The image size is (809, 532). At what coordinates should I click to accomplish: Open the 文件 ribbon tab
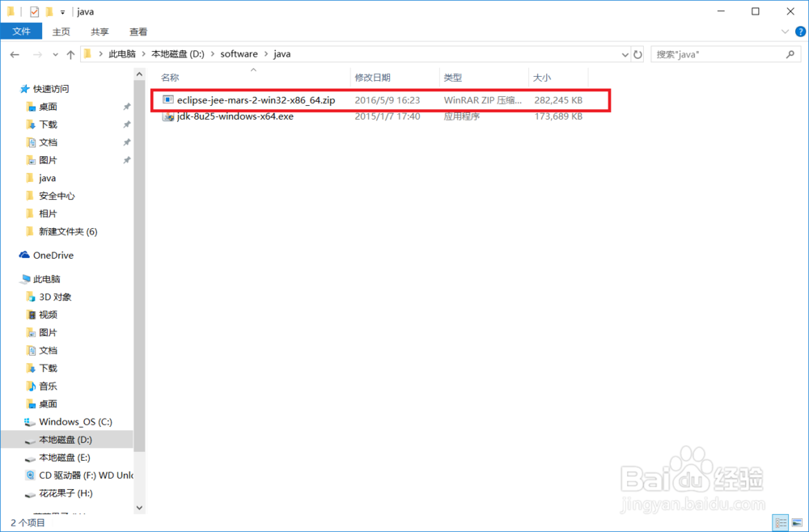(21, 32)
